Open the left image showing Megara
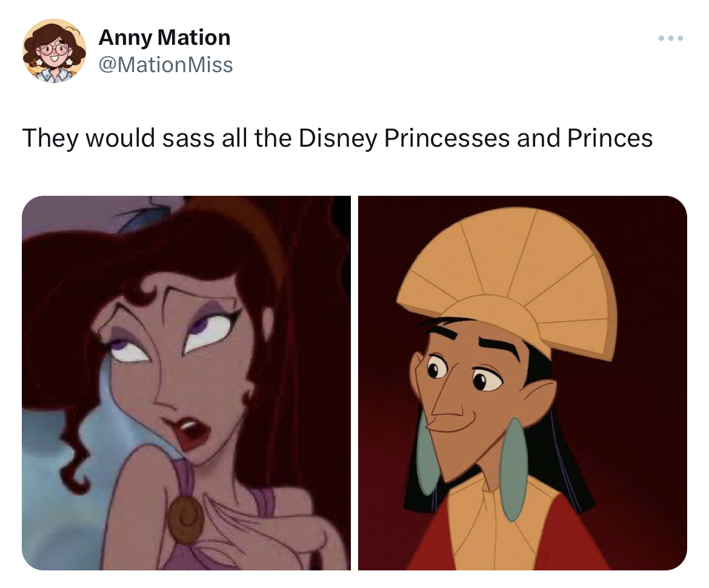The height and width of the screenshot is (588, 709). (186, 383)
